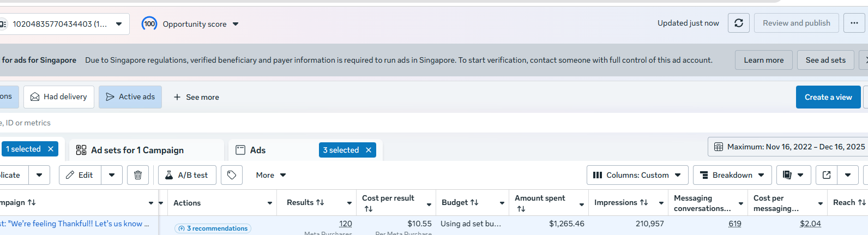Click Review and publish button

click(x=797, y=23)
